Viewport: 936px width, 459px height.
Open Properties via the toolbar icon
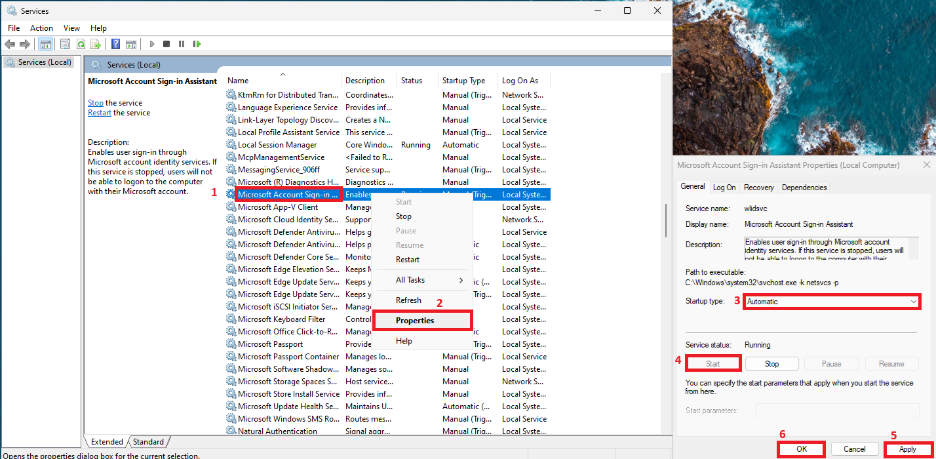pos(65,44)
